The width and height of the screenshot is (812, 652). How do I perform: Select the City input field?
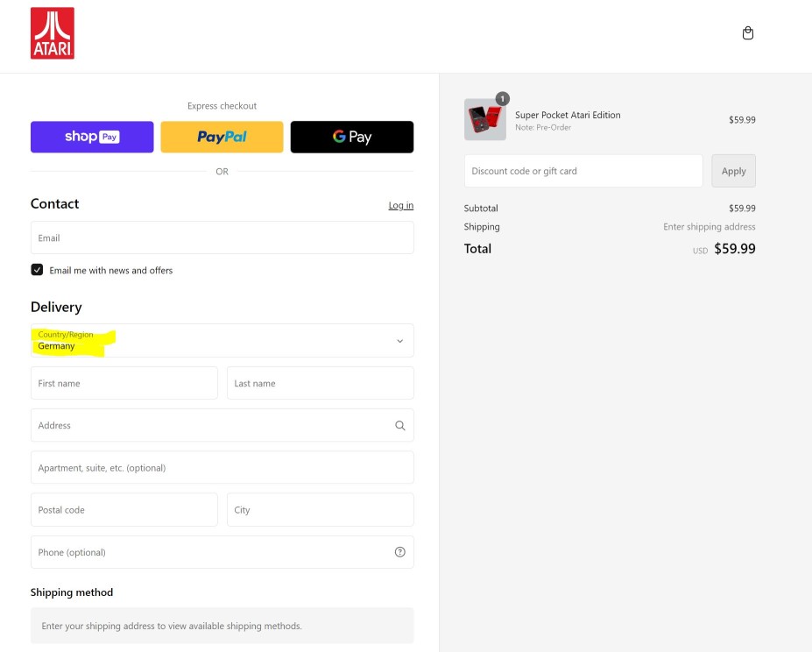320,510
